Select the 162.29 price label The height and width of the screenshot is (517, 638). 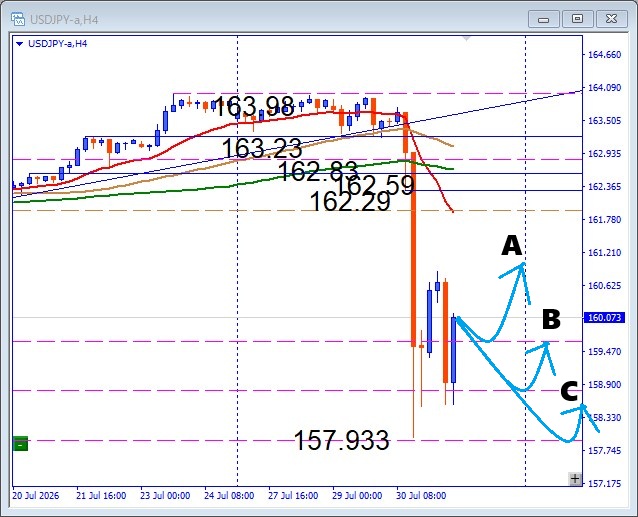tap(350, 201)
